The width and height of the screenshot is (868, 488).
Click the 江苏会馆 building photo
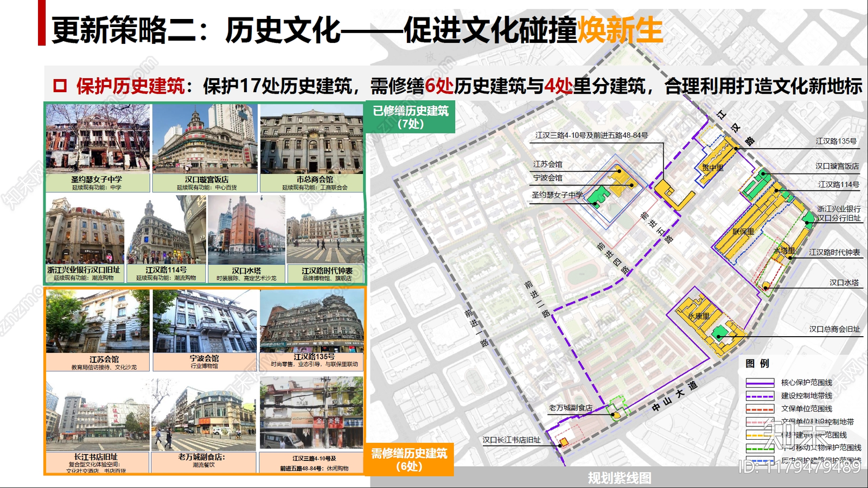coord(98,321)
